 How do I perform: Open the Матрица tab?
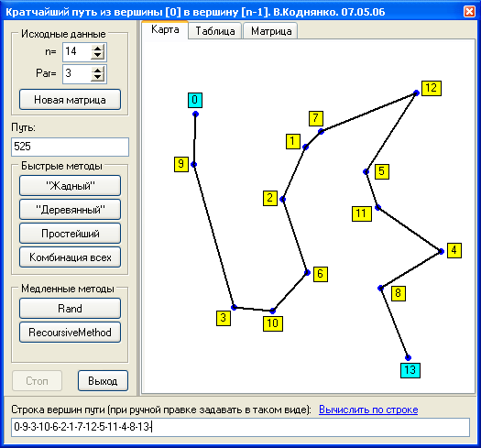point(271,31)
